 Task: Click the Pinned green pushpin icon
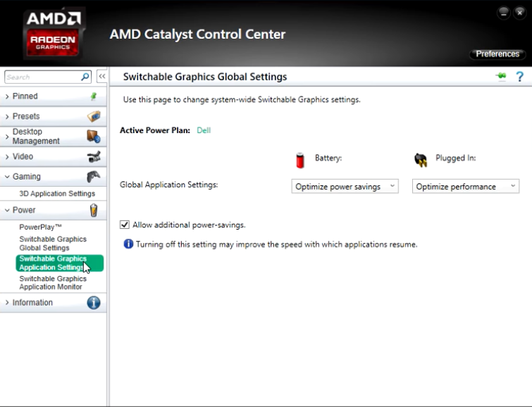point(94,96)
